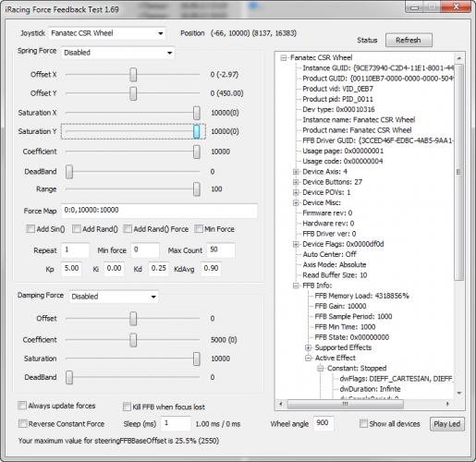Screen dimensions: 476x462
Task: Expand the Device Misc tree node
Action: coord(296,202)
